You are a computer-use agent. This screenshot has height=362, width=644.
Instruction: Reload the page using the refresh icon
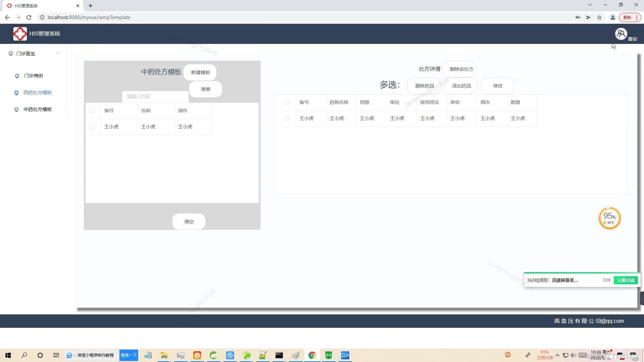pos(29,17)
